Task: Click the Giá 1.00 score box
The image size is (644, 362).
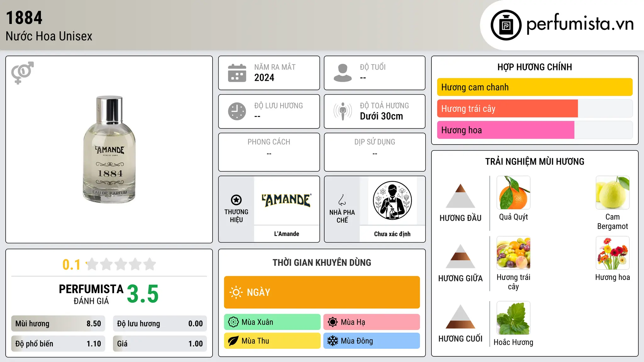Action: pos(160,344)
